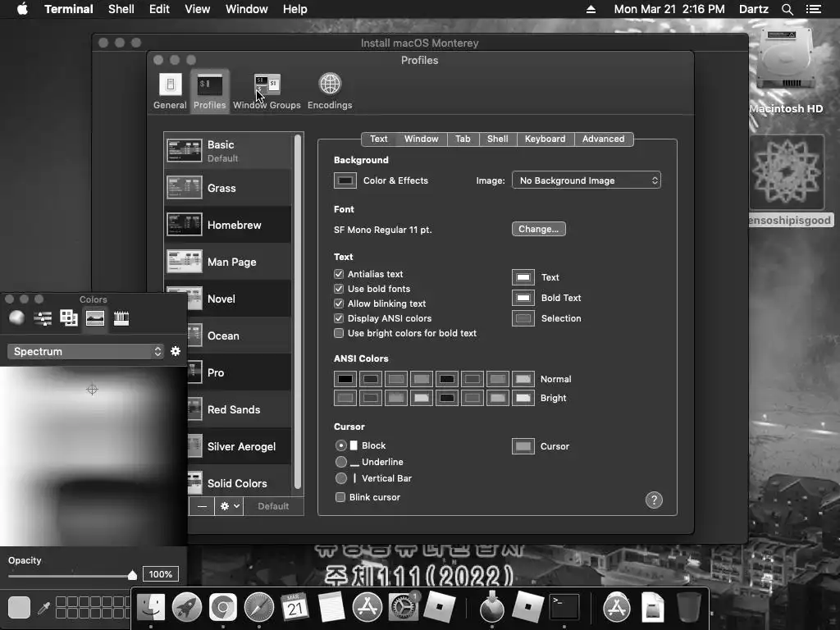Select Vertical Bar cursor style
The width and height of the screenshot is (840, 630).
tap(340, 478)
